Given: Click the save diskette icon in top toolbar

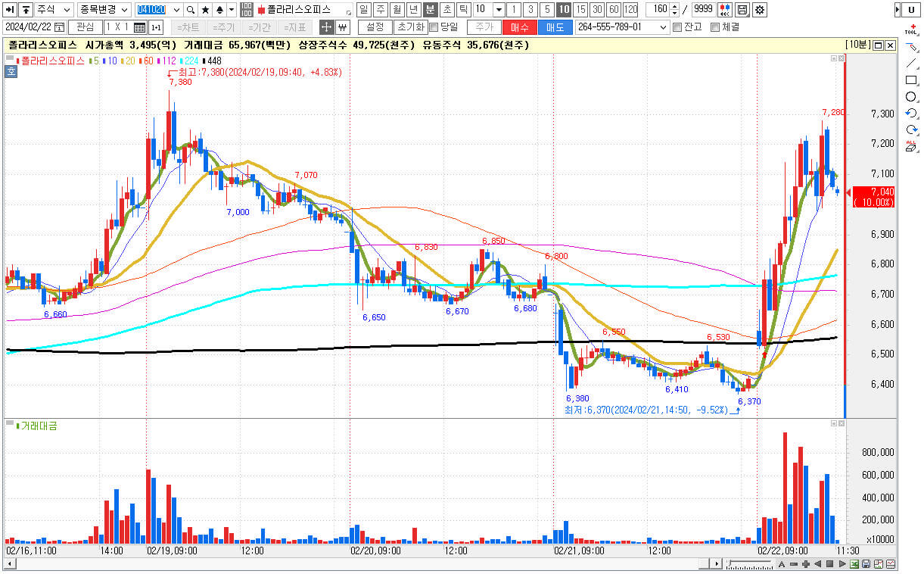Looking at the screenshot, I should coord(742,10).
